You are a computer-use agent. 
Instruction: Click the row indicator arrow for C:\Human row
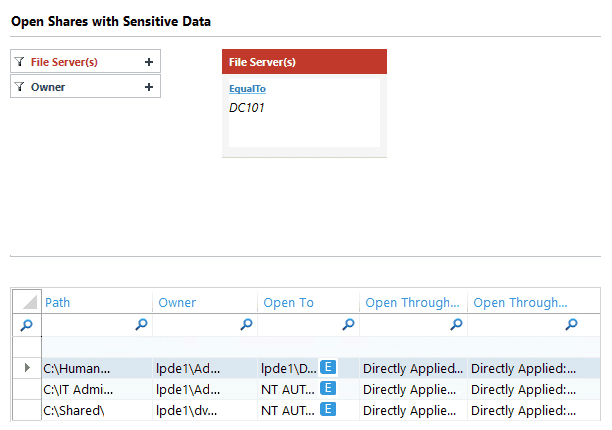coord(27,368)
